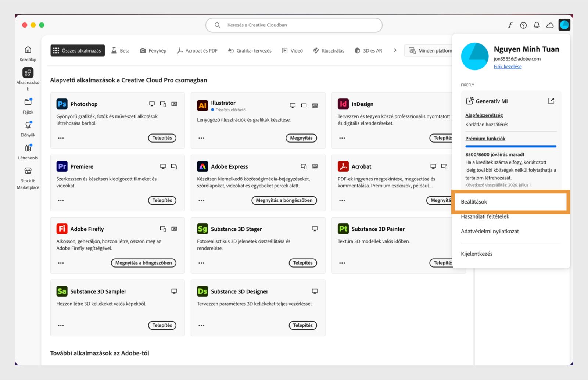Click the large profile picture in account panel
This screenshot has height=380, width=588.
coord(475,56)
